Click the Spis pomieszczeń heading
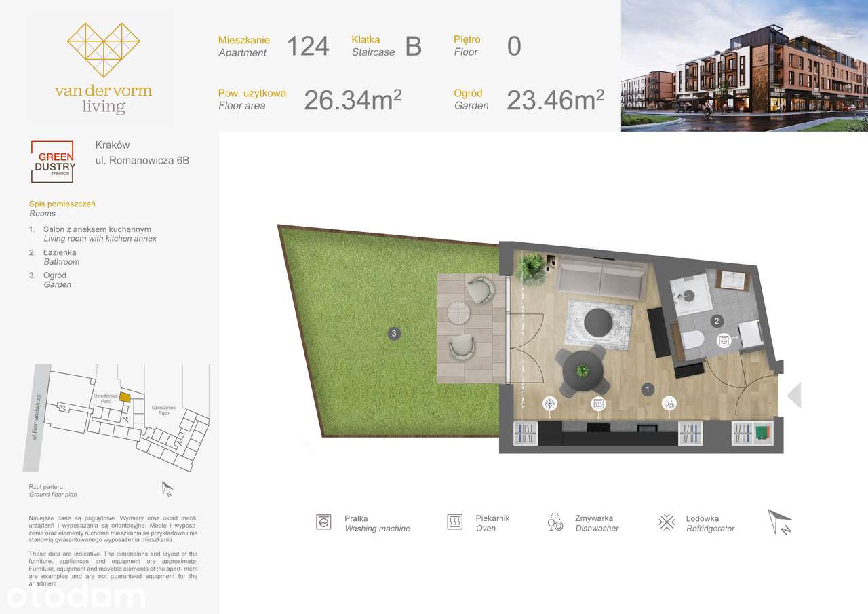868x614 pixels. coord(62,204)
